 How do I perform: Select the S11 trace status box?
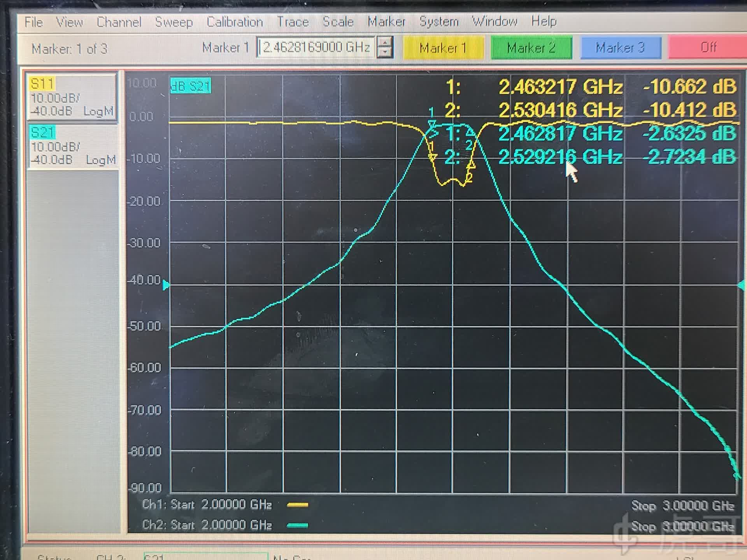[x=72, y=97]
